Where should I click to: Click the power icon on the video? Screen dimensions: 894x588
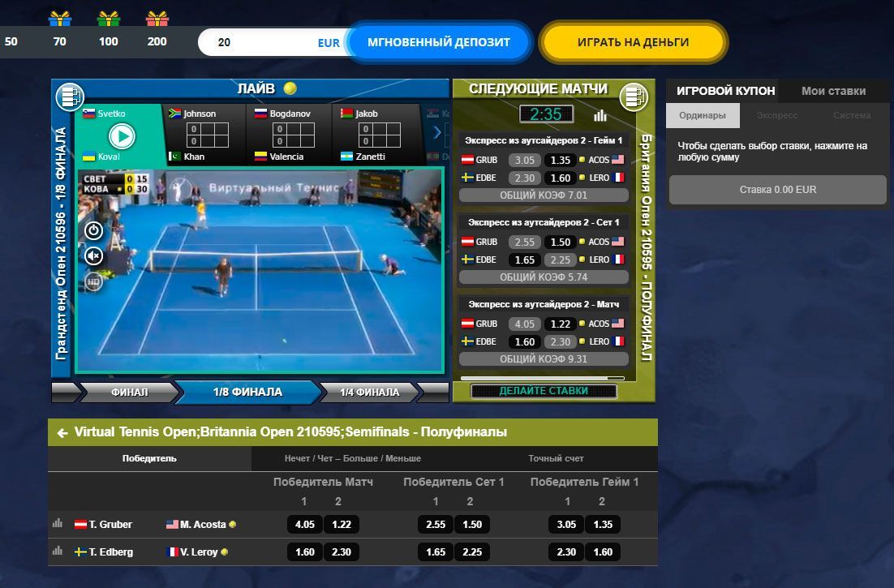click(x=93, y=230)
